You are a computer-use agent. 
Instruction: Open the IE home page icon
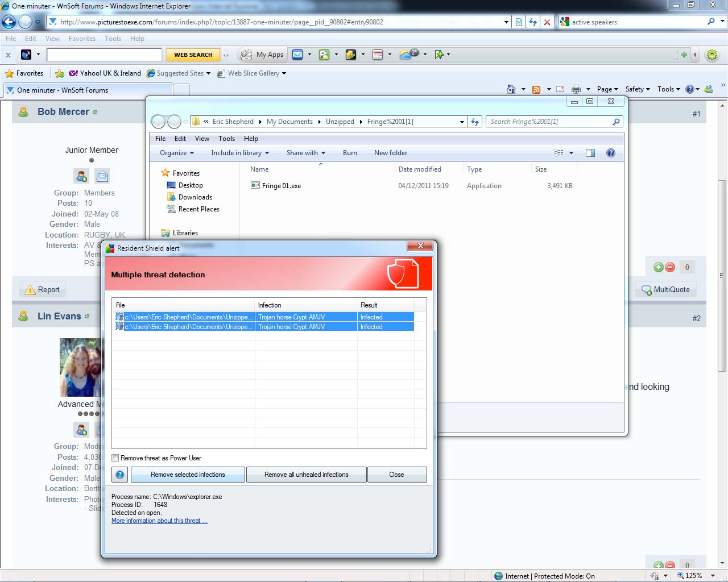(511, 89)
